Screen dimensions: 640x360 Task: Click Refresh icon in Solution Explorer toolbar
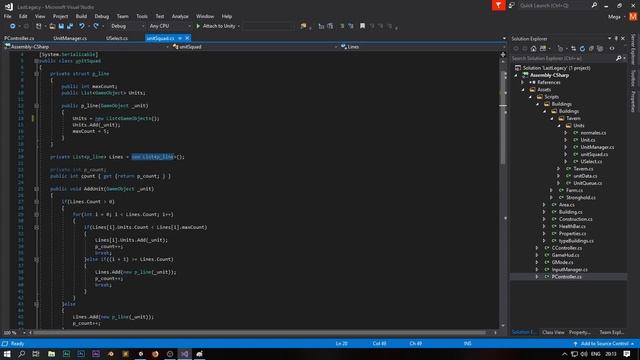pyautogui.click(x=582, y=49)
